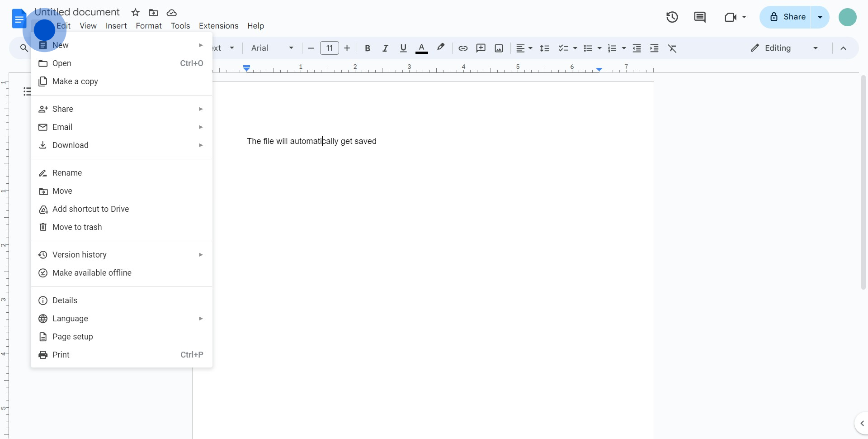Clear formatting from the text

point(672,48)
